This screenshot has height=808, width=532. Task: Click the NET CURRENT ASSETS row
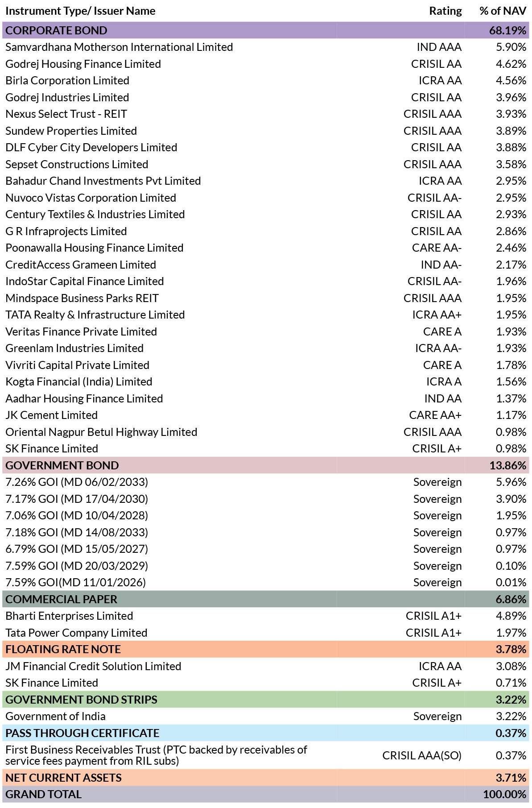click(266, 778)
